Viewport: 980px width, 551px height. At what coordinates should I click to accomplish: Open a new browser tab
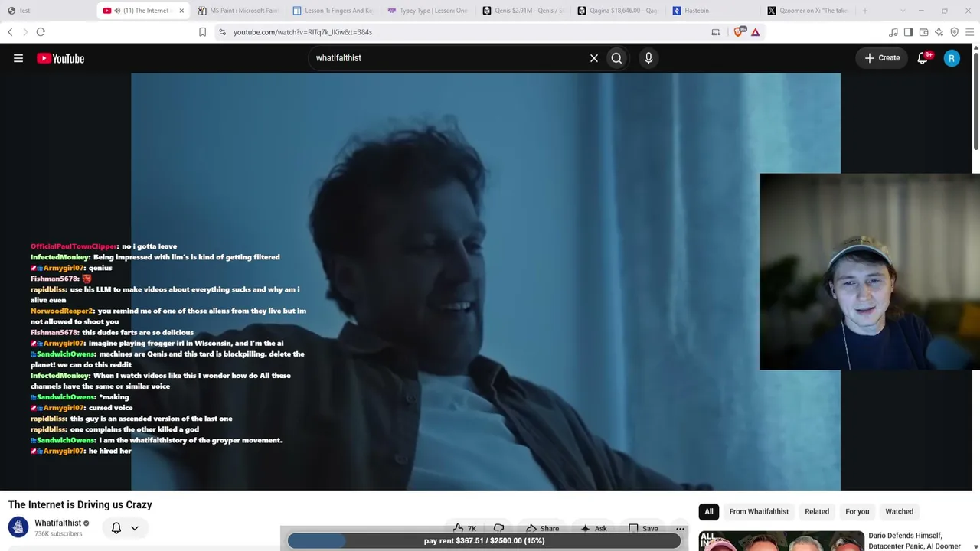pyautogui.click(x=865, y=11)
